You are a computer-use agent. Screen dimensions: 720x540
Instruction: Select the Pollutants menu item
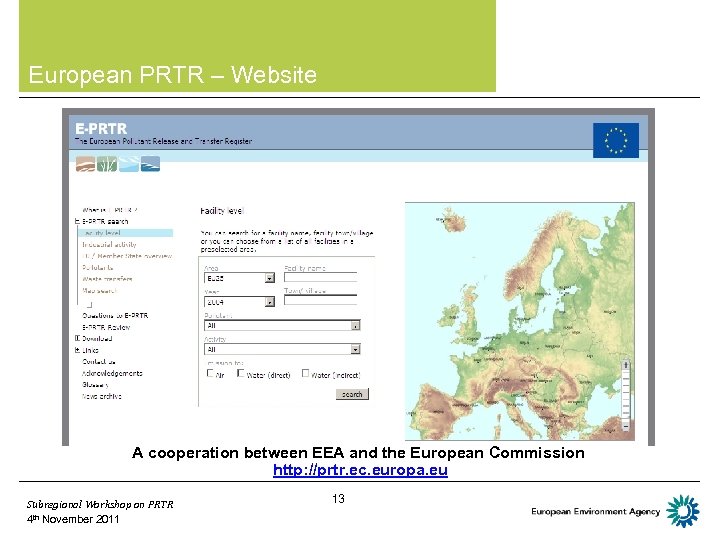(97, 267)
